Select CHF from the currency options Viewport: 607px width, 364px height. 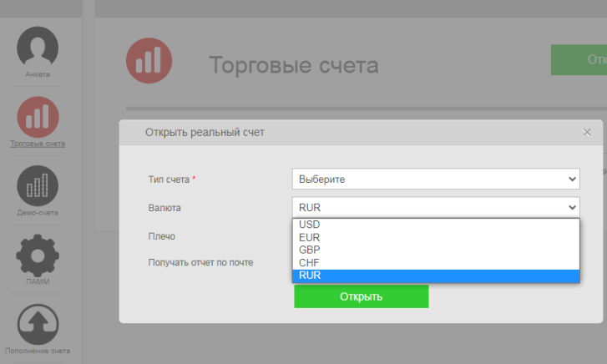435,262
